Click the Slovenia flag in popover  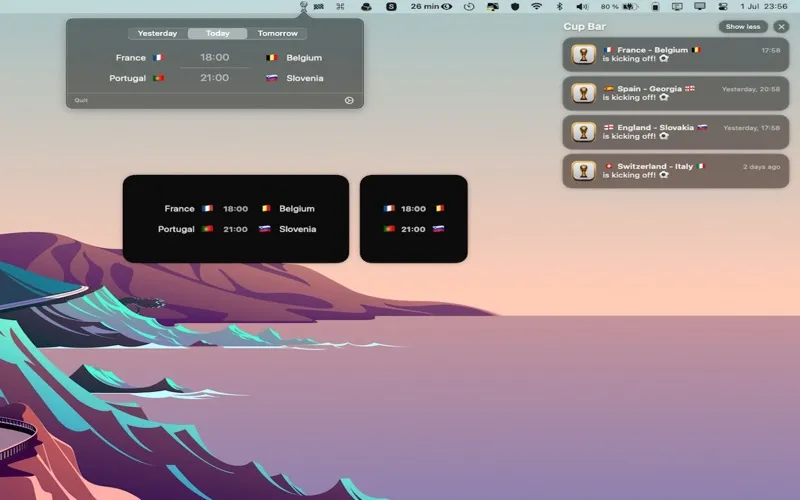point(272,78)
